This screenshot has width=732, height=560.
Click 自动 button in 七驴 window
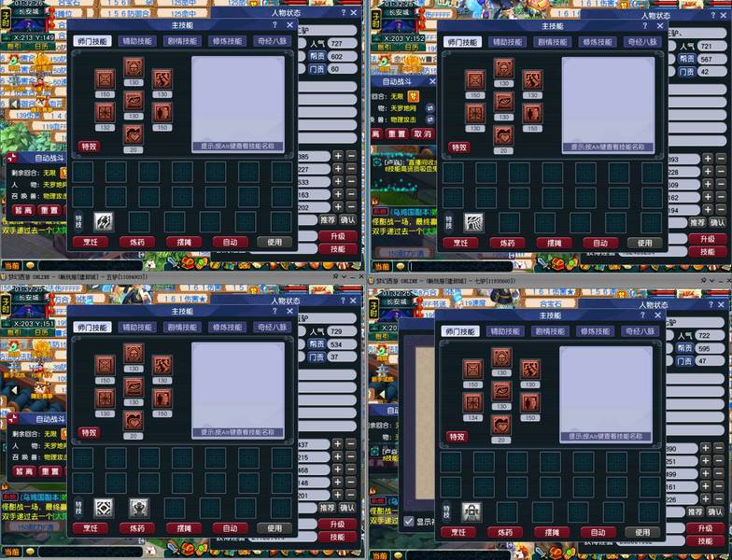598,532
